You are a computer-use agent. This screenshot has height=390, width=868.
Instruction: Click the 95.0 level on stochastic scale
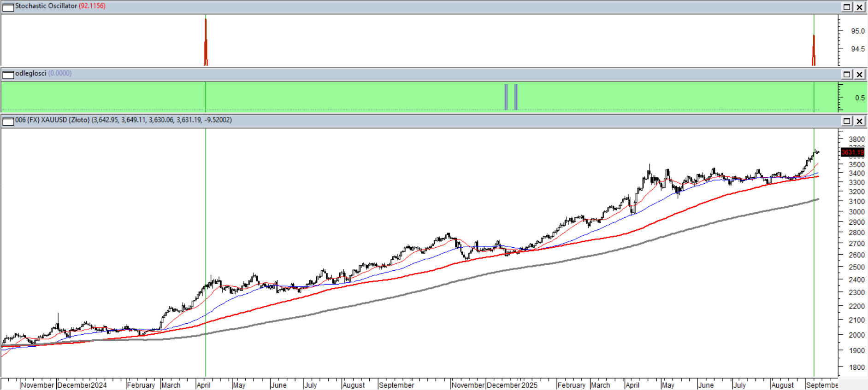click(x=857, y=31)
